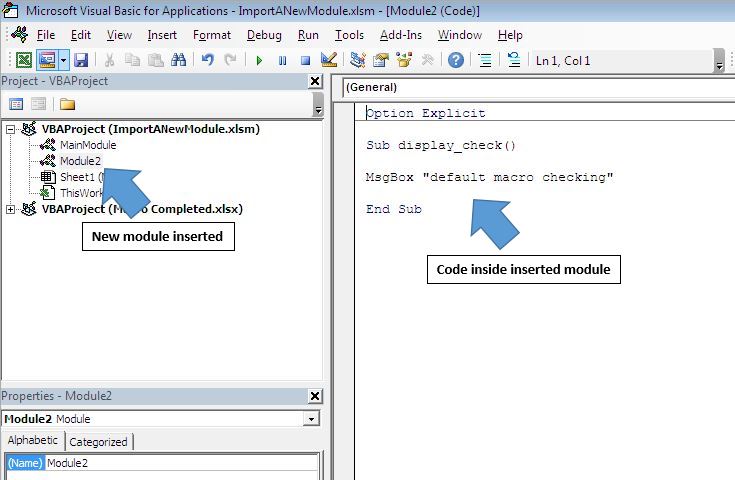Click the Sub display_check() code line
The height and width of the screenshot is (480, 735).
coord(441,145)
